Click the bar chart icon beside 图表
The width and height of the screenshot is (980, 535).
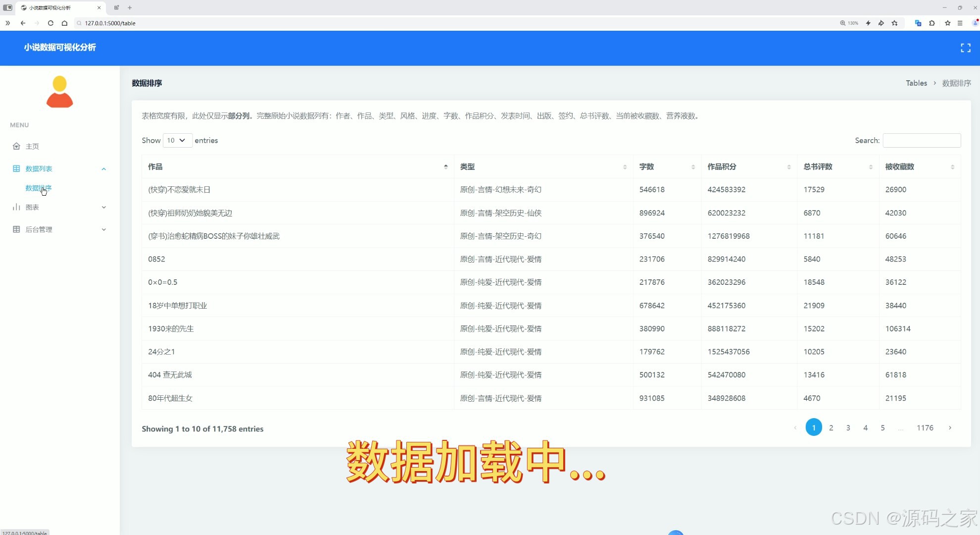[x=16, y=207]
